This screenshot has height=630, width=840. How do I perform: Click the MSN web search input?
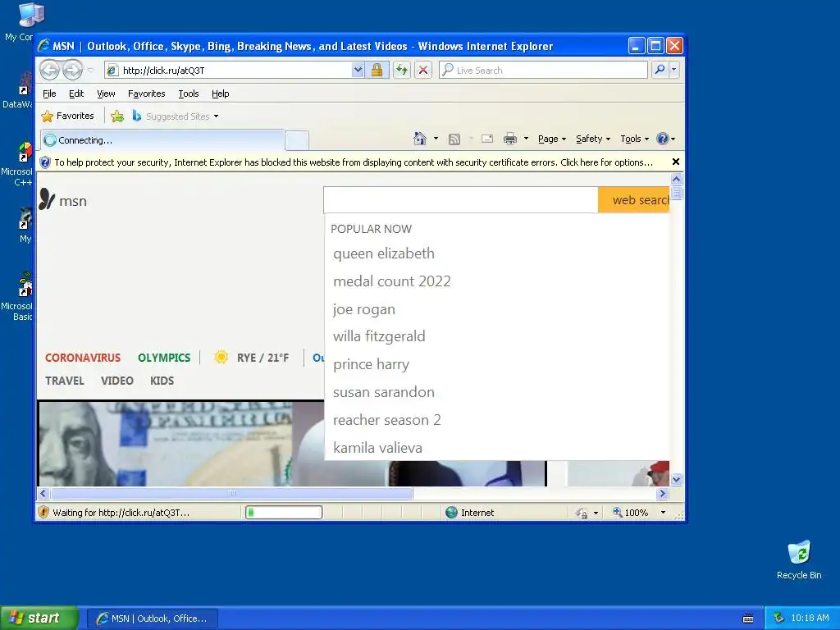pos(461,200)
